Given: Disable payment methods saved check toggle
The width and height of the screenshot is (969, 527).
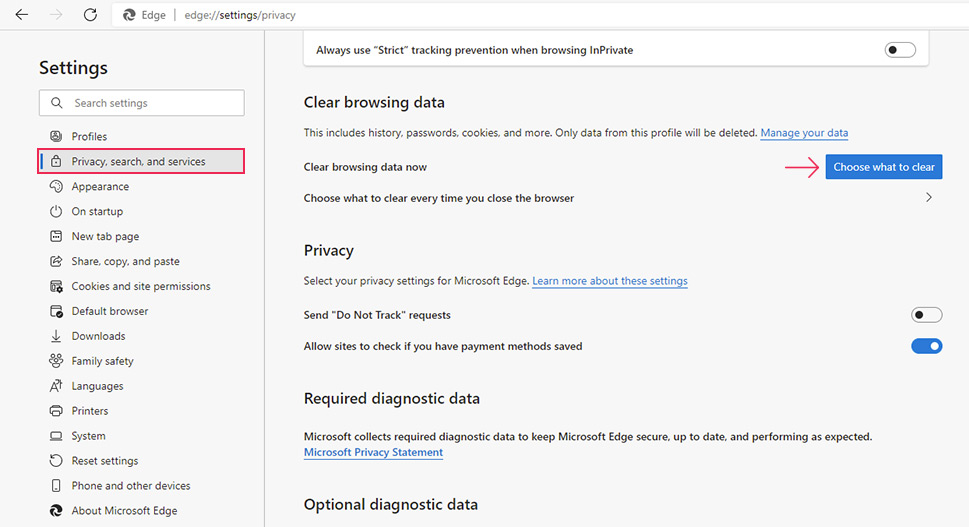Looking at the screenshot, I should (x=926, y=346).
